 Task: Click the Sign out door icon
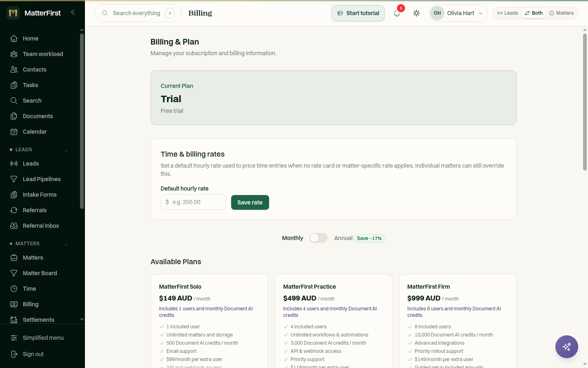(14, 354)
